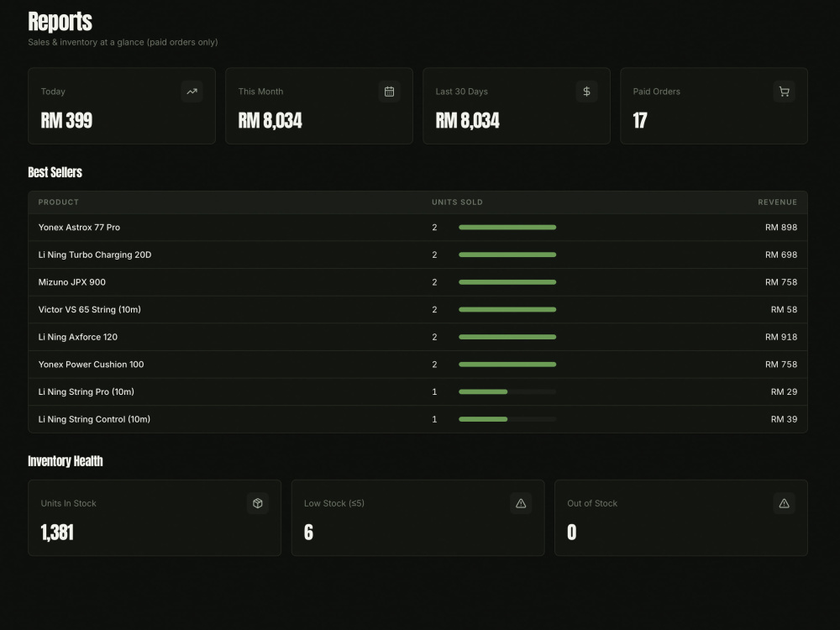
Task: Click the Out of Stock label
Action: 592,503
